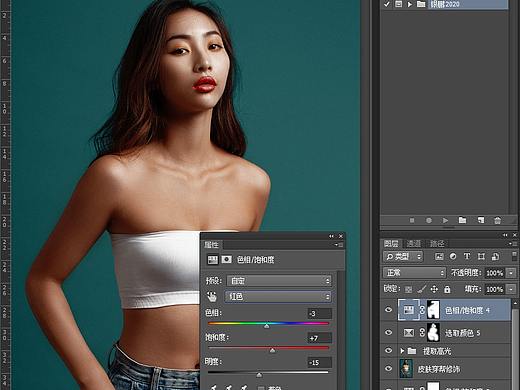
Task: Collapse the Layers panel with double arrows
Action: click(x=505, y=235)
